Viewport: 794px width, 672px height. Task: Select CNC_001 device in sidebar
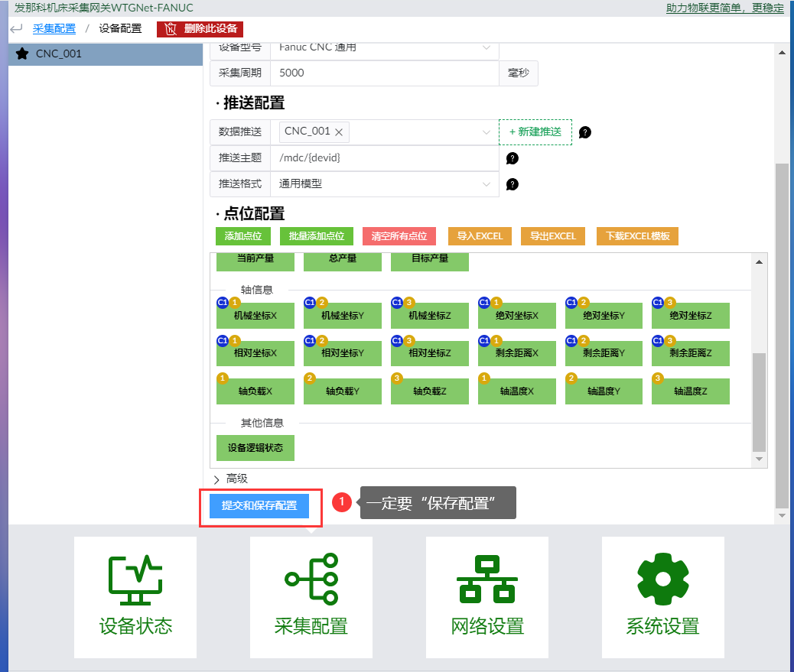coord(106,54)
